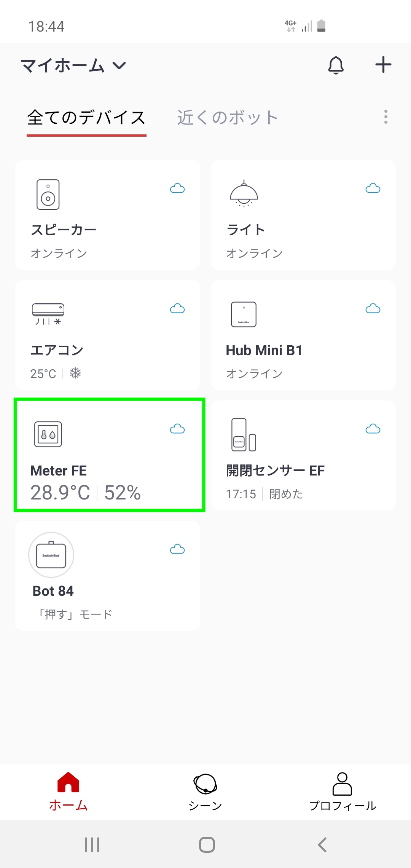Image resolution: width=411 pixels, height=868 pixels.
Task: Tap the 開閉センサー EF sensor icon
Action: (244, 435)
